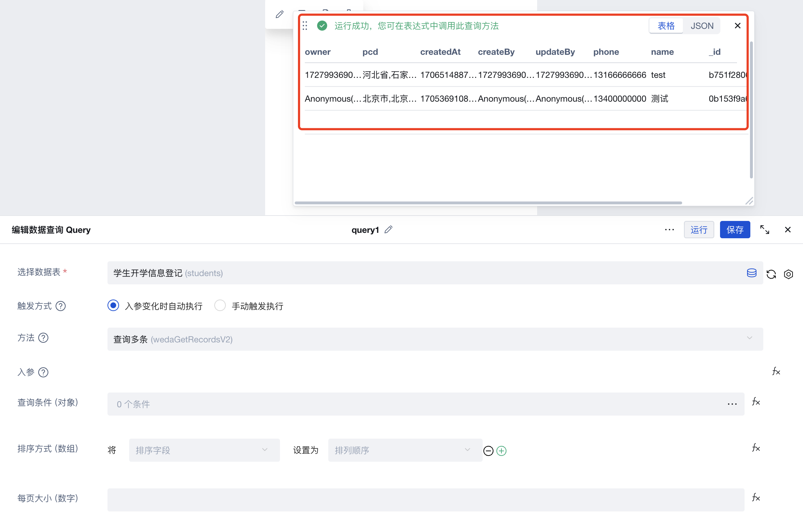Switch result view to 表格 tab
The width and height of the screenshot is (803, 532).
coord(666,26)
